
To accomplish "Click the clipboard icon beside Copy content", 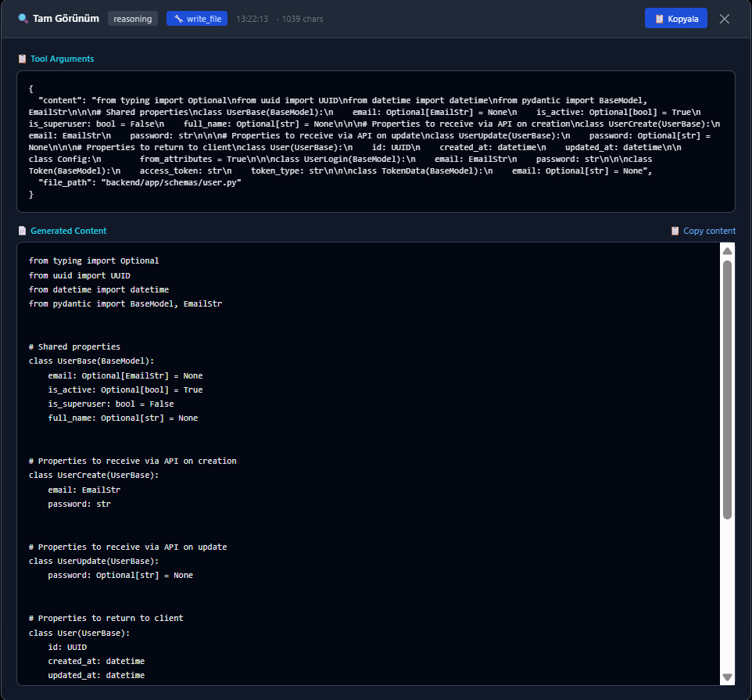I will click(x=675, y=231).
